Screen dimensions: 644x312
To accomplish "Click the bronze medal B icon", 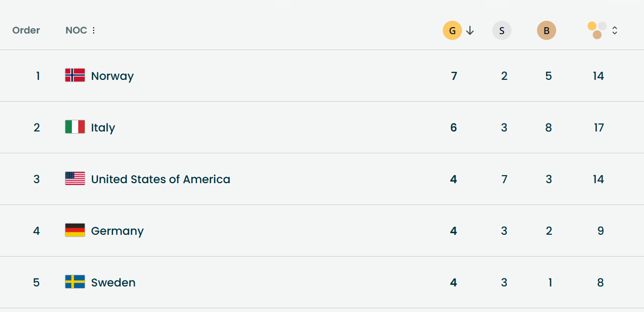I will click(546, 30).
